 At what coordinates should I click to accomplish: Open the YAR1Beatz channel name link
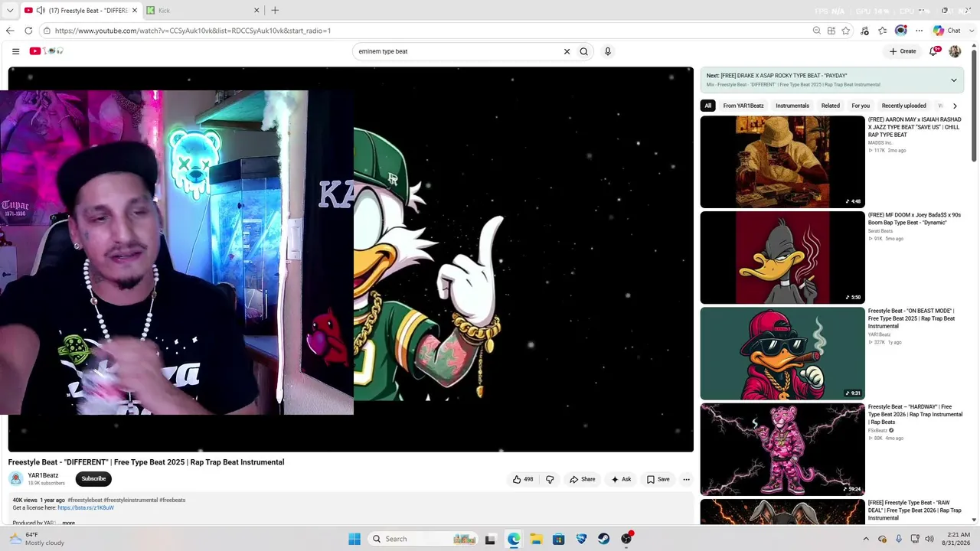click(x=43, y=475)
